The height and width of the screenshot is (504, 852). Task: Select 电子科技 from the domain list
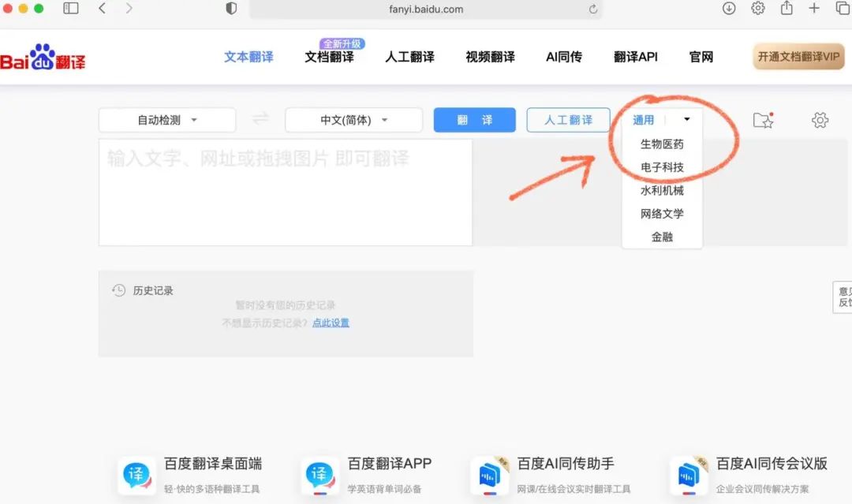point(662,167)
